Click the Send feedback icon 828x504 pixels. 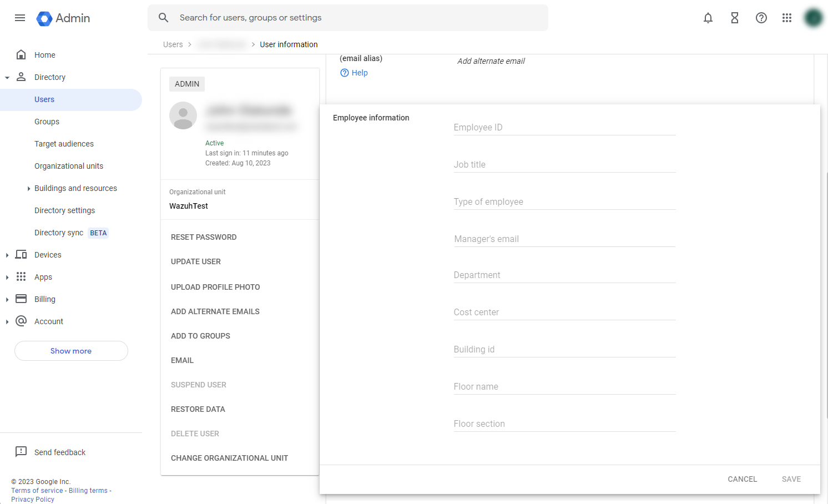(21, 452)
